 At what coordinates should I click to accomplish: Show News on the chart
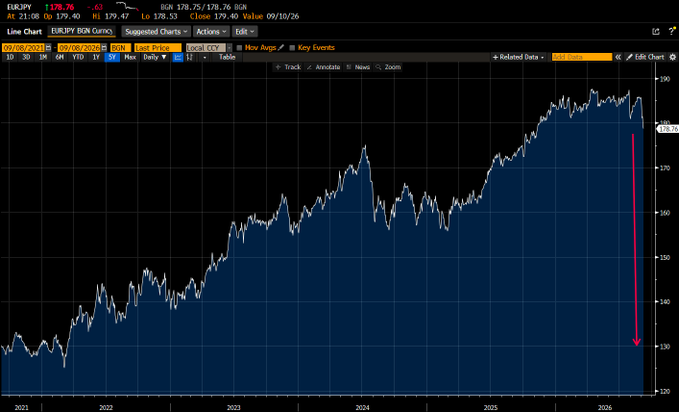358,67
